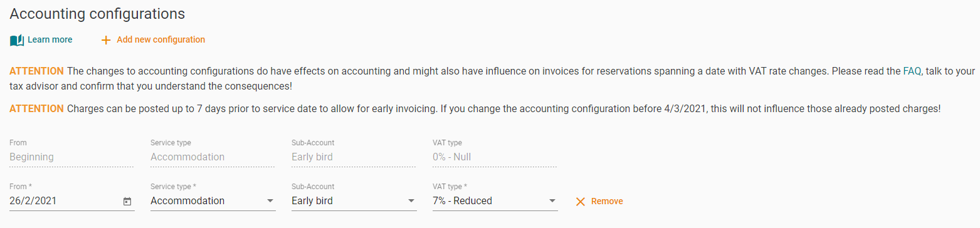Click the greyed-out Beginning From field
Image resolution: width=980 pixels, height=228 pixels.
point(72,157)
